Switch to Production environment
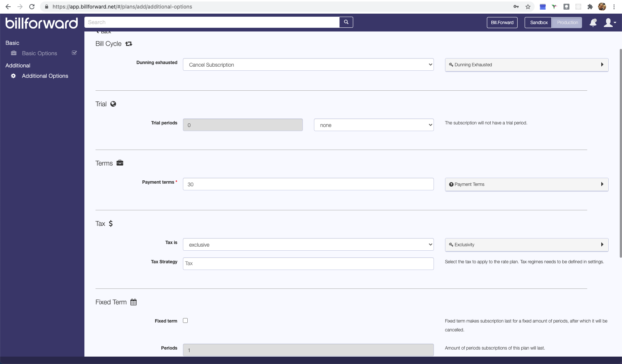The height and width of the screenshot is (364, 622). [567, 23]
